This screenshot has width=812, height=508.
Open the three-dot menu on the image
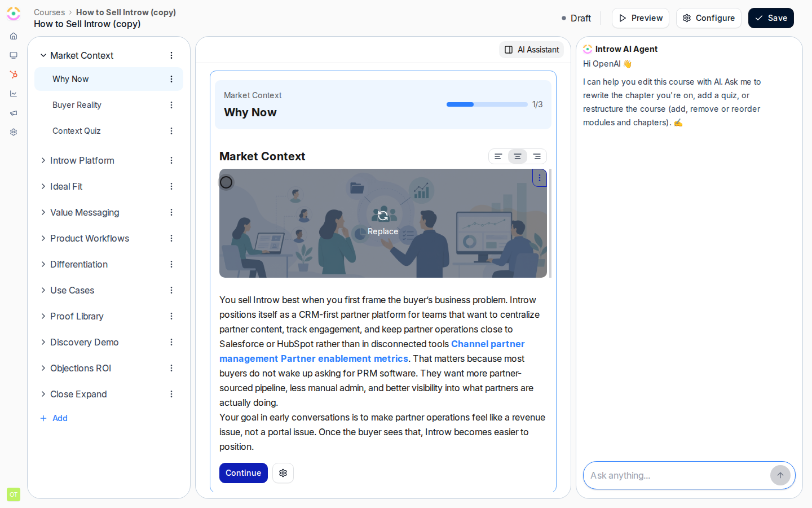click(540, 178)
